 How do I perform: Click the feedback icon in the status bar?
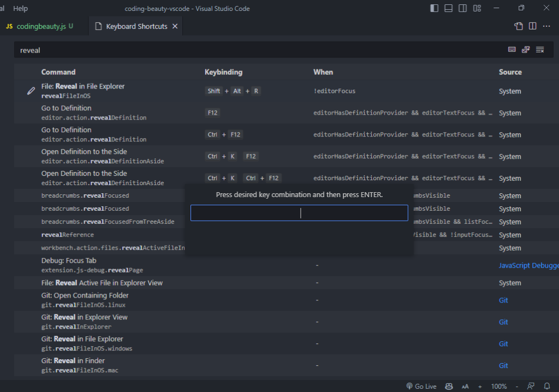531,386
